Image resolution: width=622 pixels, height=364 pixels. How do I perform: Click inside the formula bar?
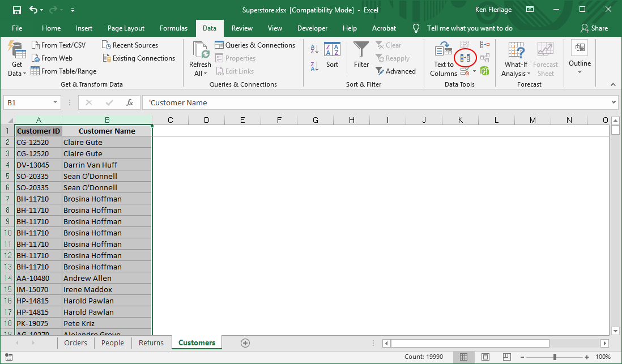[x=376, y=102]
